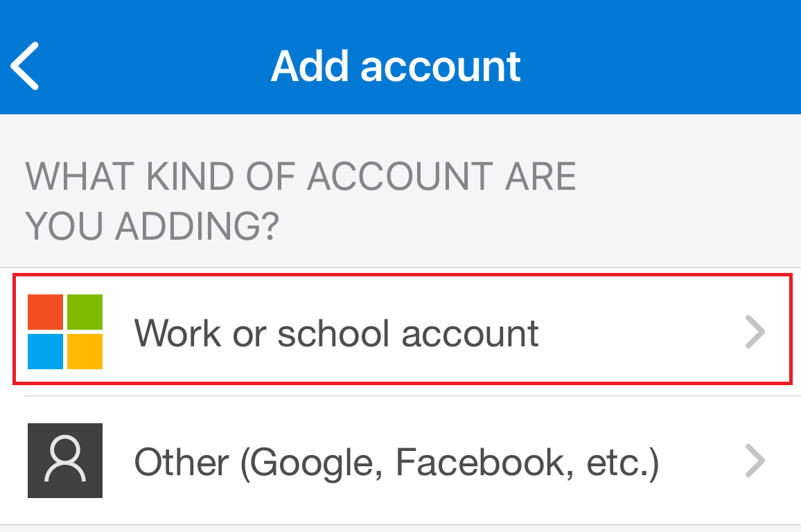Open the chevron beside Other accounts

click(x=755, y=461)
